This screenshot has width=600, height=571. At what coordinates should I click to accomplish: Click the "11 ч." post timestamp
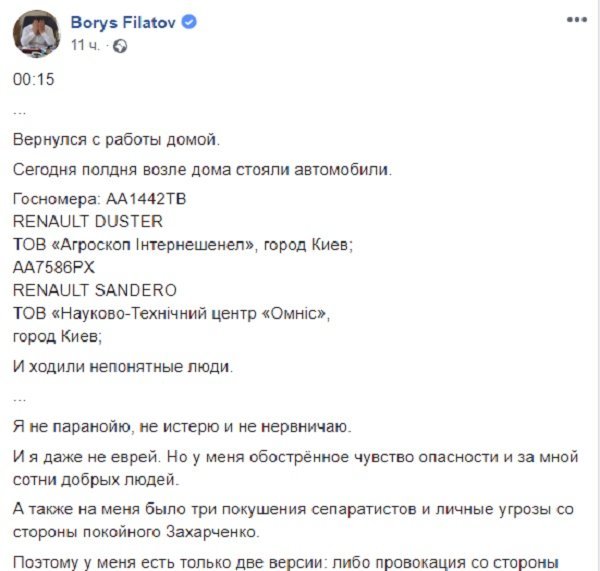click(x=85, y=45)
